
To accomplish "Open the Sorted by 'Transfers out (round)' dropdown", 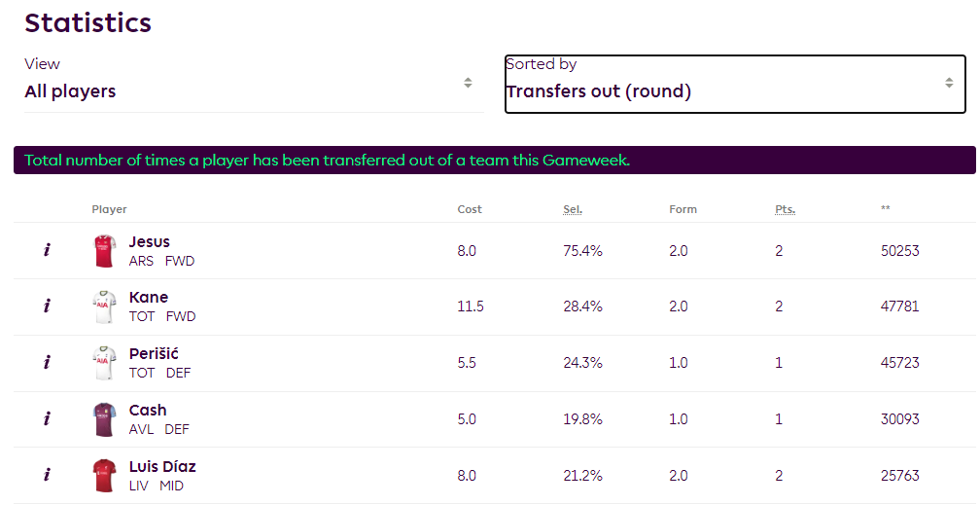I will tap(735, 85).
